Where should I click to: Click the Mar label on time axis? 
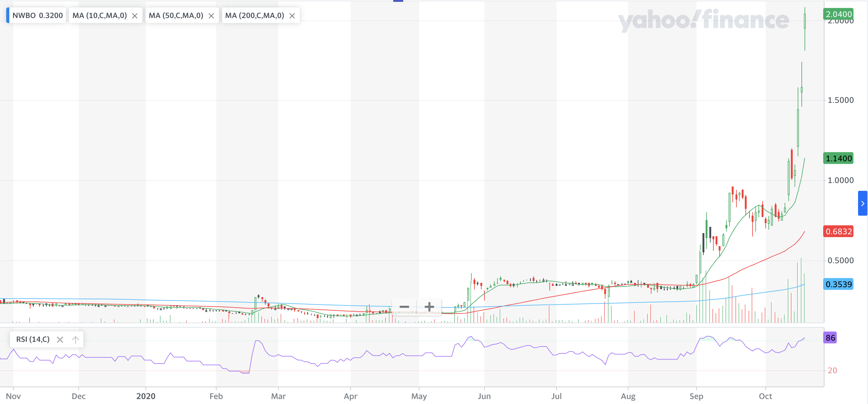278,396
